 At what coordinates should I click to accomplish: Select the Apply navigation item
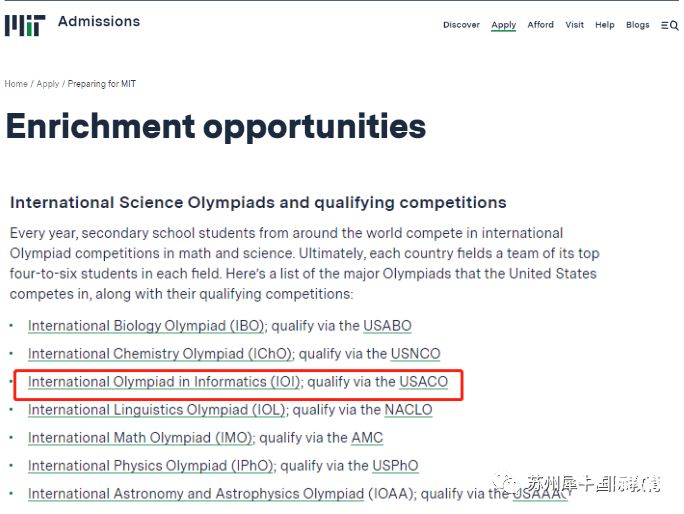(x=503, y=25)
